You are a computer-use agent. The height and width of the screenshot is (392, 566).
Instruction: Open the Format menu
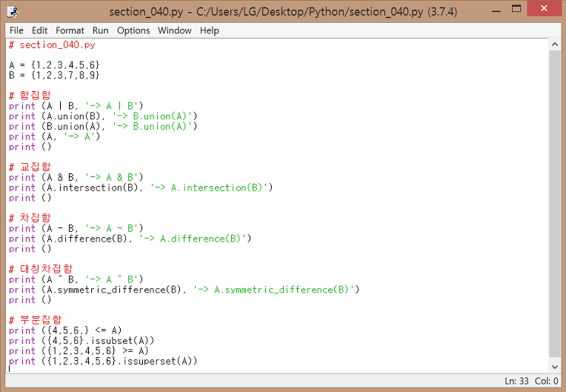tap(70, 30)
